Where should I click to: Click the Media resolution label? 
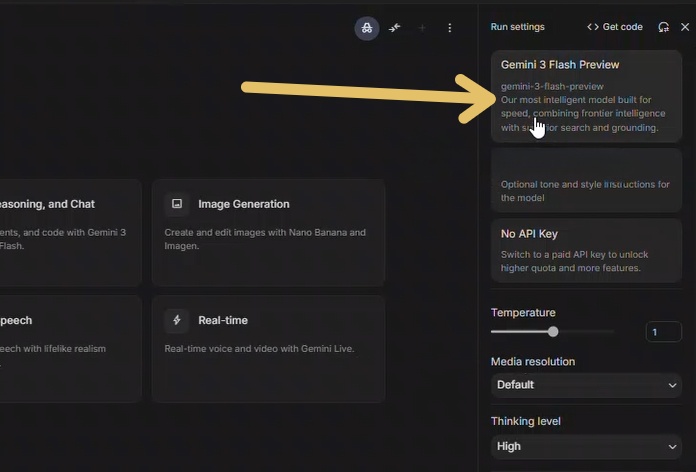click(533, 361)
